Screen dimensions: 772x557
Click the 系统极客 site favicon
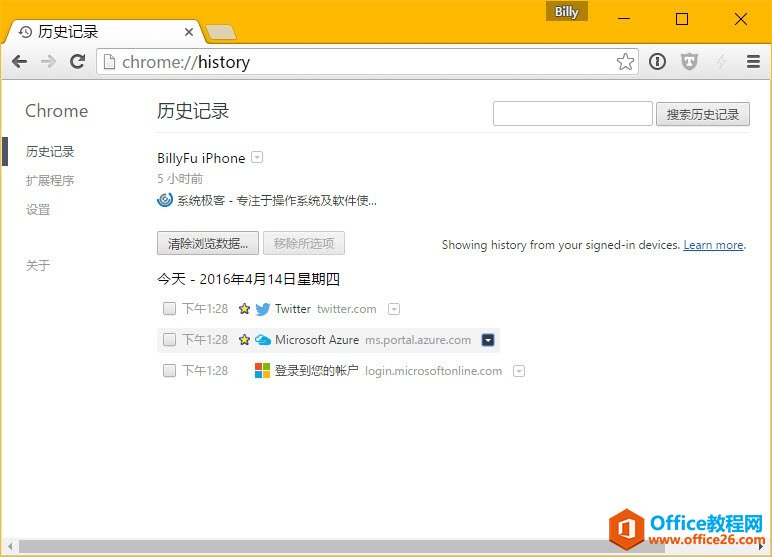tap(165, 200)
